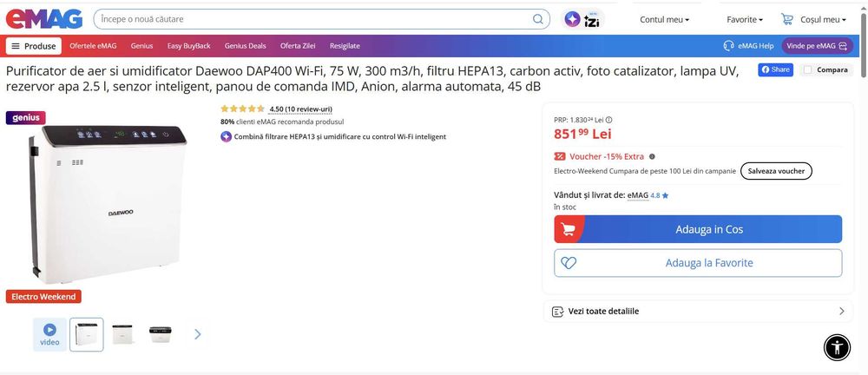Open the eMAG seller link

pyautogui.click(x=638, y=195)
